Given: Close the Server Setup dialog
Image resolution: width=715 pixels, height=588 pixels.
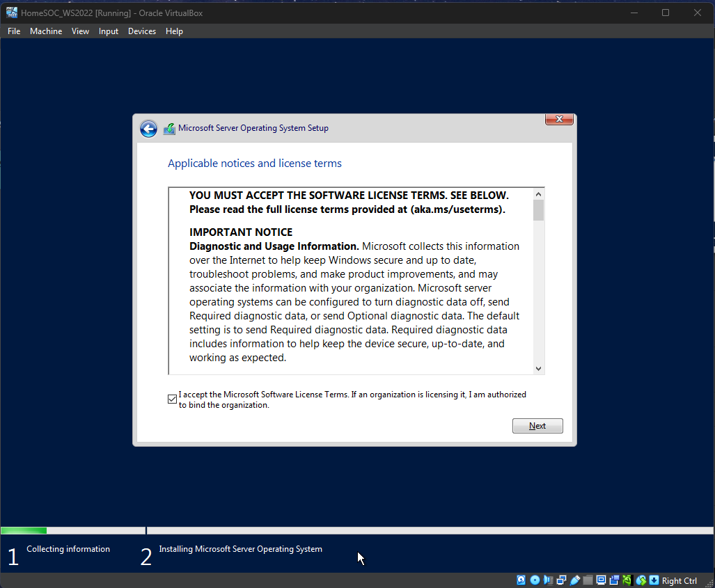Looking at the screenshot, I should tap(559, 120).
